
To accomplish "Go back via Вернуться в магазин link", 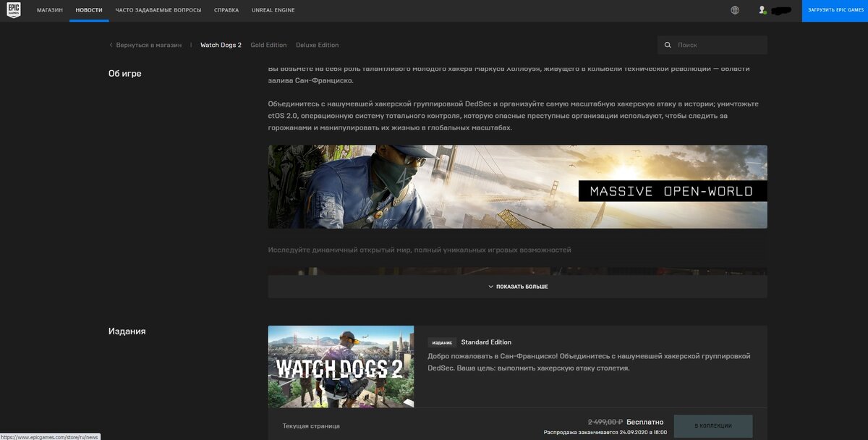I will point(148,45).
